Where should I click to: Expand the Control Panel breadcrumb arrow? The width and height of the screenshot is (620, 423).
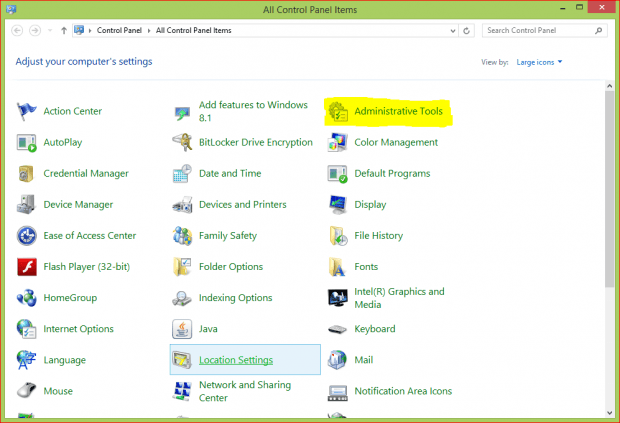(149, 30)
